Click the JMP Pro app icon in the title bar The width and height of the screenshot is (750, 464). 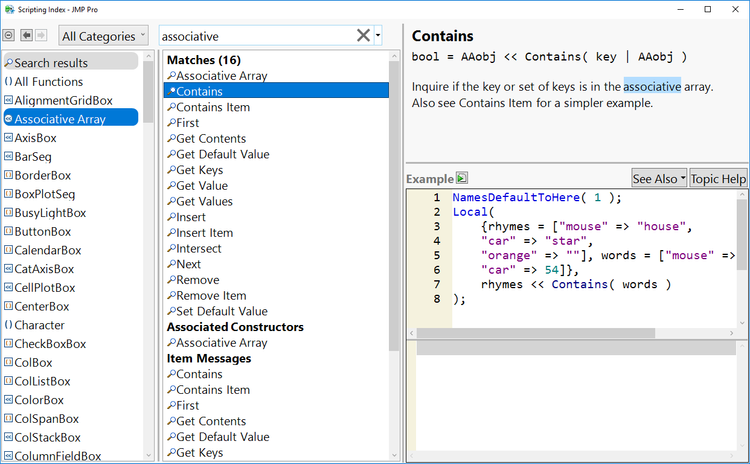[10, 9]
